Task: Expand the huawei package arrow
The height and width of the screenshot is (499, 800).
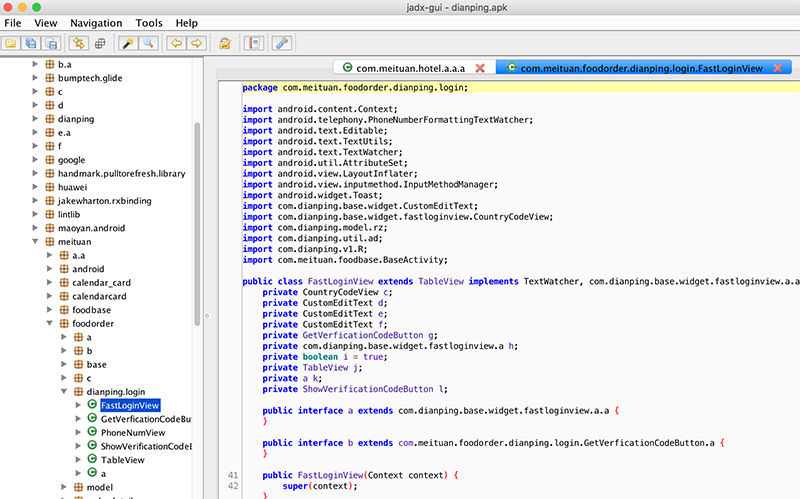Action: 35,187
